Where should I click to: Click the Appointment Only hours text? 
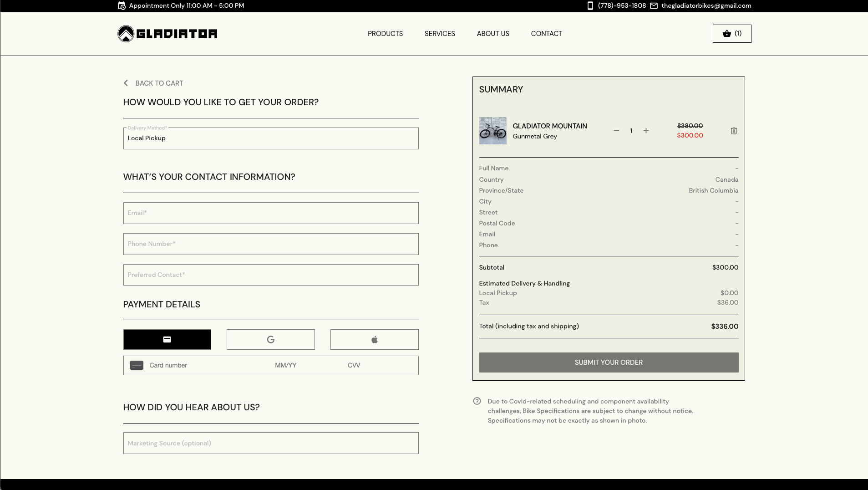tap(187, 5)
